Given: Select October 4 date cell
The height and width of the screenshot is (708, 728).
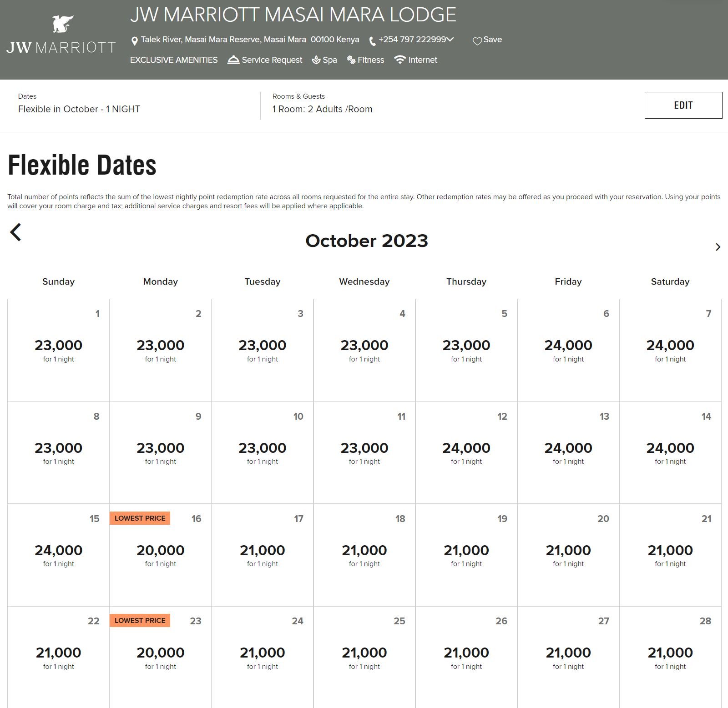Looking at the screenshot, I should tap(364, 350).
